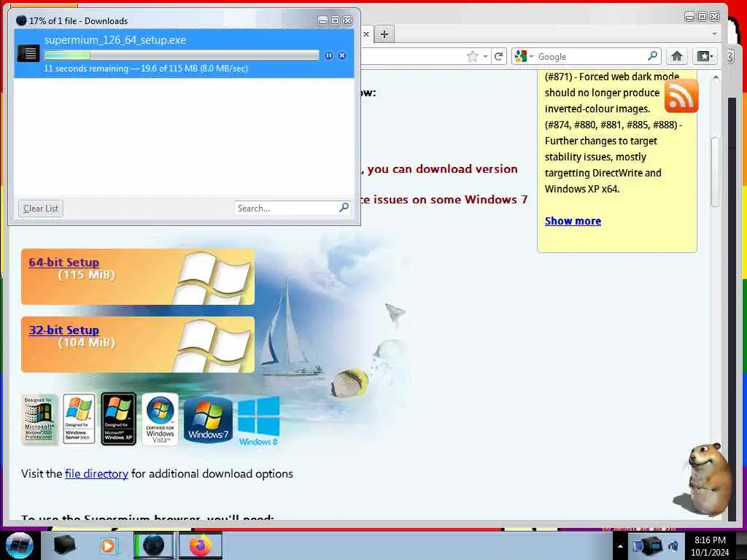The image size is (747, 560).
Task: Reload the page with the refresh button
Action: pos(498,57)
